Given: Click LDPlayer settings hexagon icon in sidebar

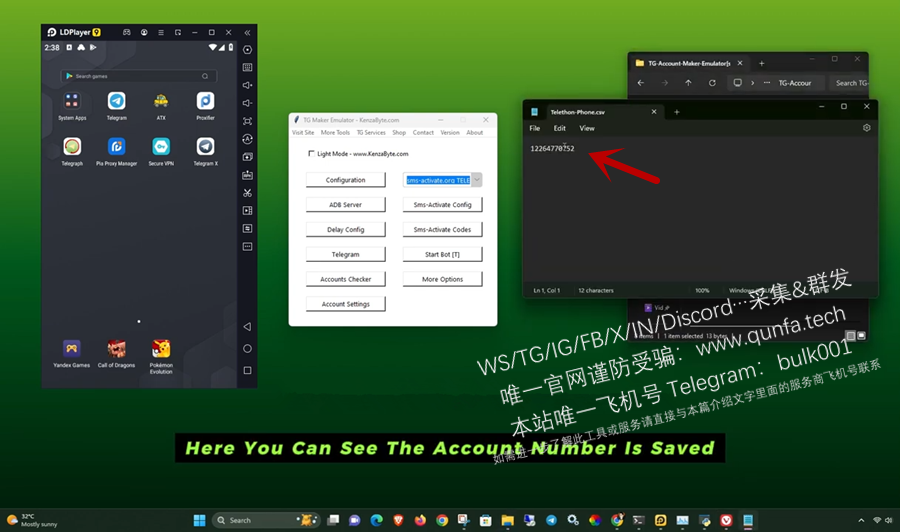Looking at the screenshot, I should click(x=247, y=50).
